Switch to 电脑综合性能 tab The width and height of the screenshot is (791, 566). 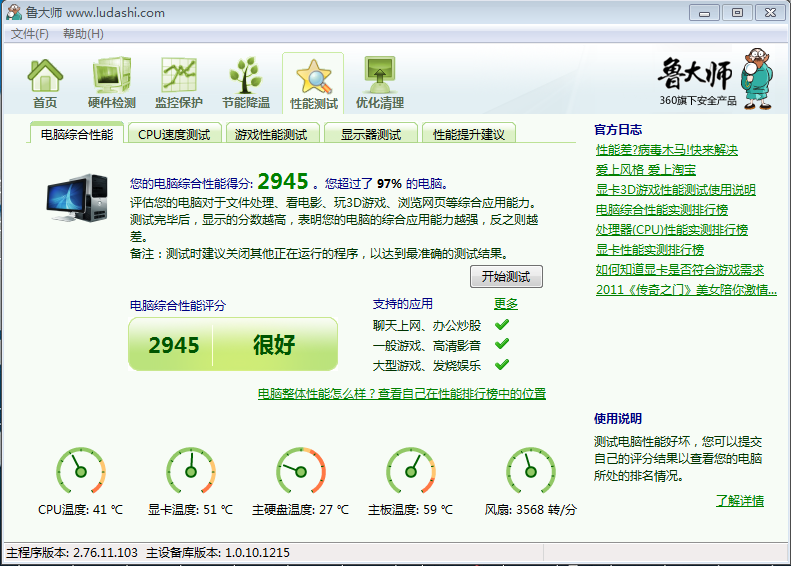pyautogui.click(x=77, y=134)
